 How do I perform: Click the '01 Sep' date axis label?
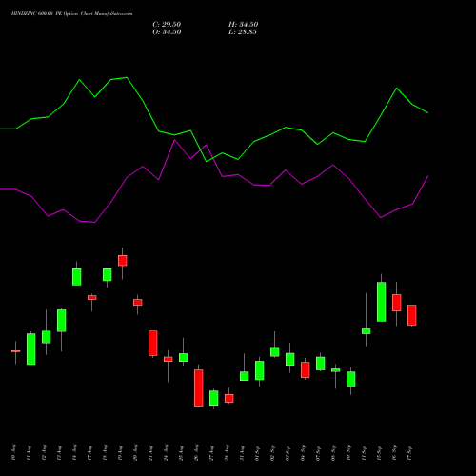click(x=257, y=453)
